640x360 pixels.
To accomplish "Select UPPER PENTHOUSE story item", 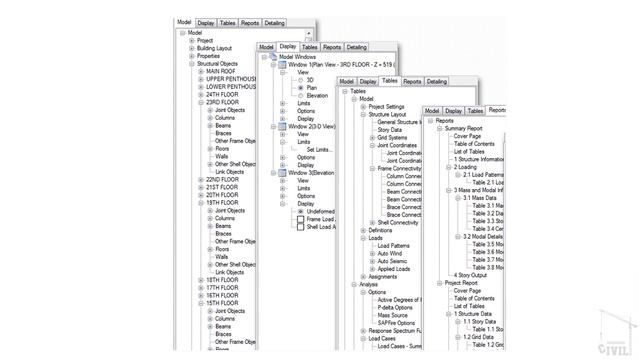I will 231,79.
